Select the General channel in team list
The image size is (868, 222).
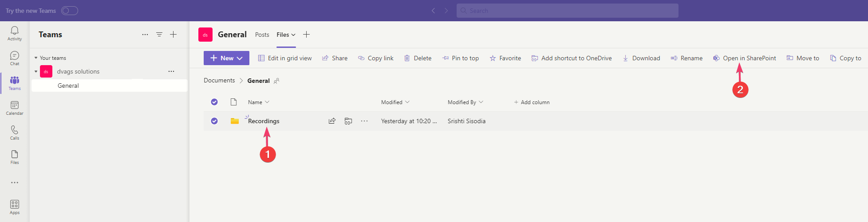[x=68, y=86]
